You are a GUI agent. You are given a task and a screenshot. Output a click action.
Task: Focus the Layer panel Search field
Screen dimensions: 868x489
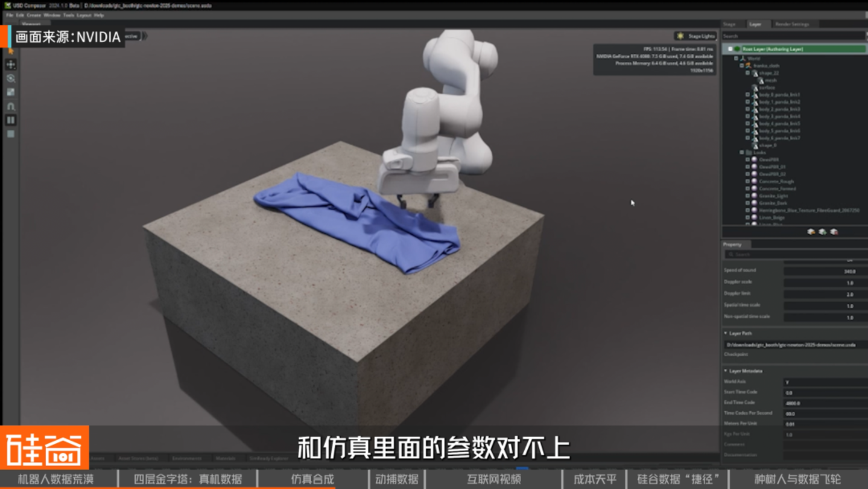pos(794,36)
